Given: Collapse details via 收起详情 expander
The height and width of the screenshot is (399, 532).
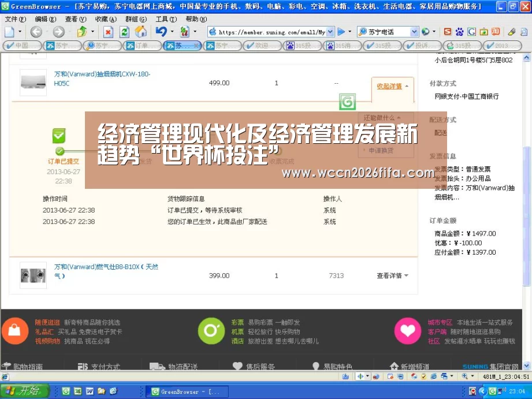Looking at the screenshot, I should pyautogui.click(x=393, y=86).
